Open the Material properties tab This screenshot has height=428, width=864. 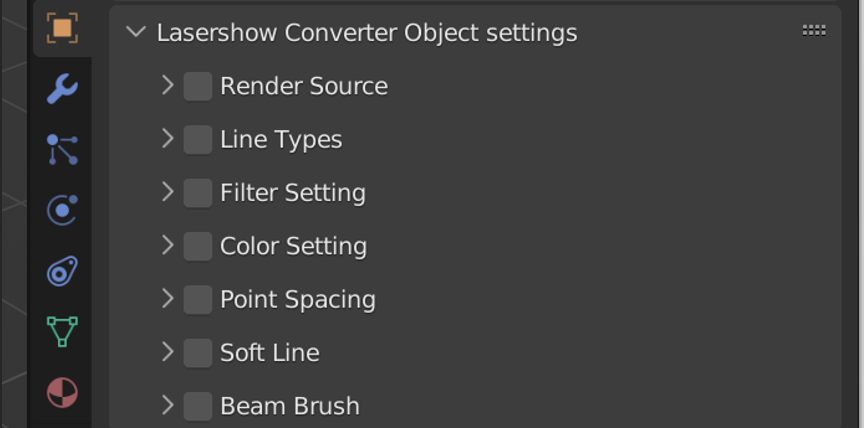(x=62, y=392)
